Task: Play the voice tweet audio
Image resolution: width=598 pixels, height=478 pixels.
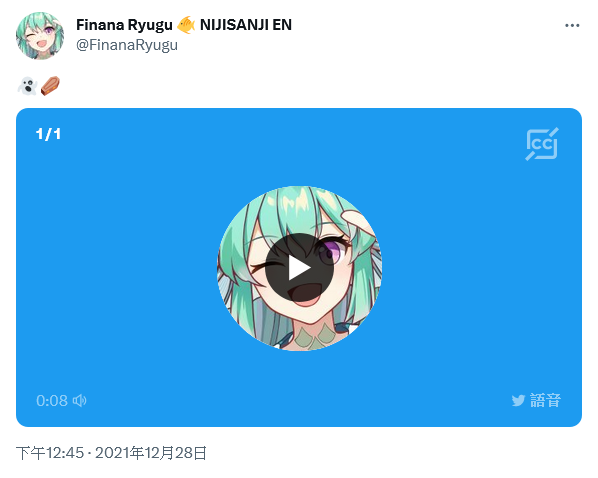Action: (299, 268)
